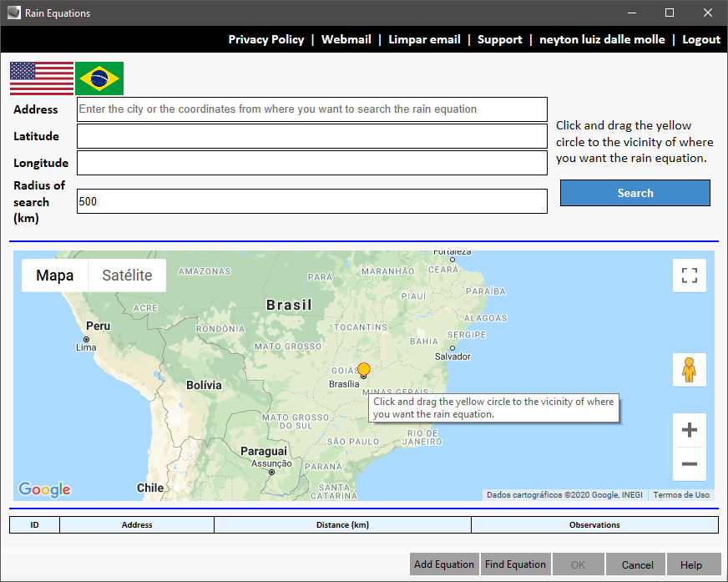The height and width of the screenshot is (582, 728).
Task: Click the Peru label on the map
Action: tap(99, 326)
